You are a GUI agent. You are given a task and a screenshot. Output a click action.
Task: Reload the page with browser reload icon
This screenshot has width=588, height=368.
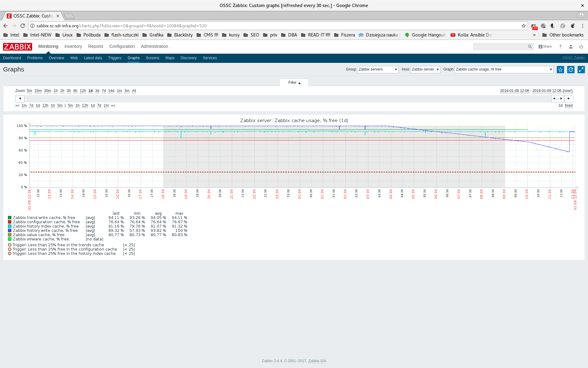pyautogui.click(x=23, y=26)
